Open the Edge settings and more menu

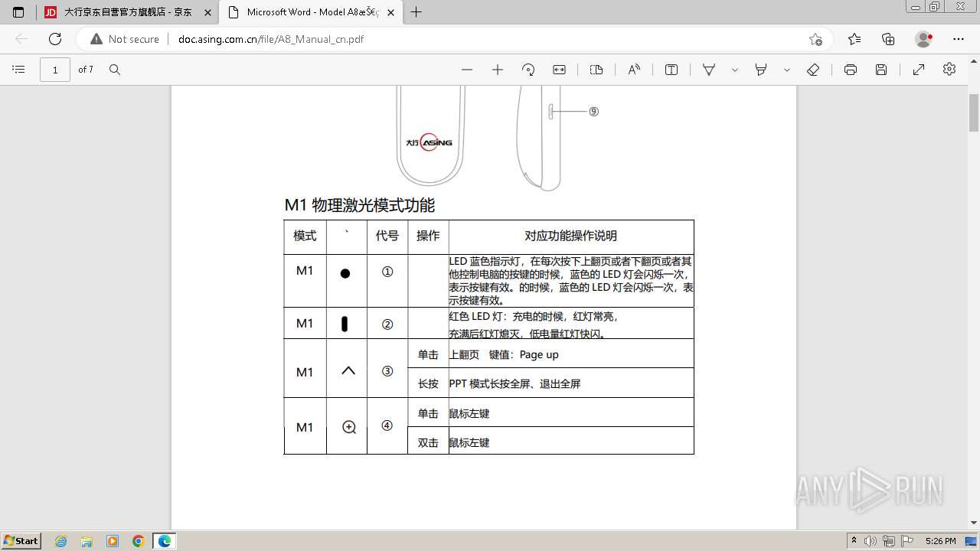tap(959, 39)
